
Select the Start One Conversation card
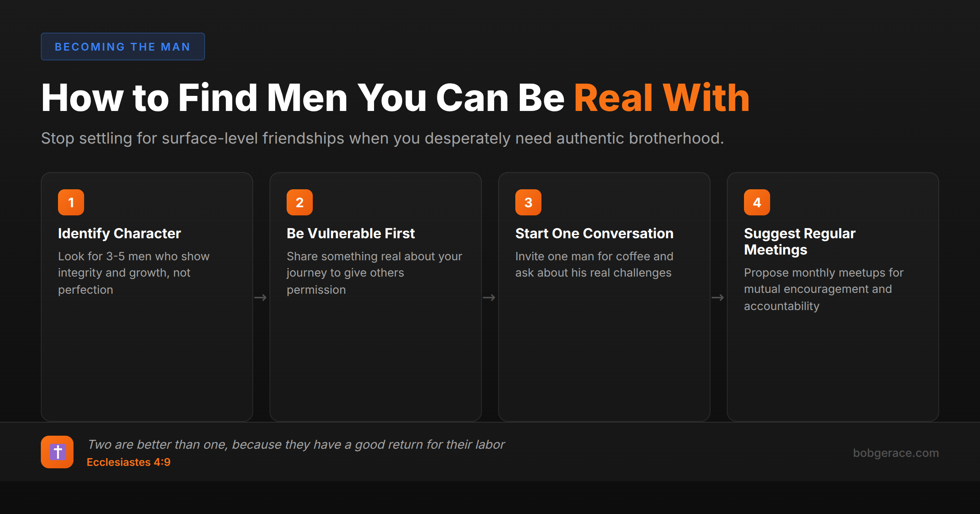point(604,296)
